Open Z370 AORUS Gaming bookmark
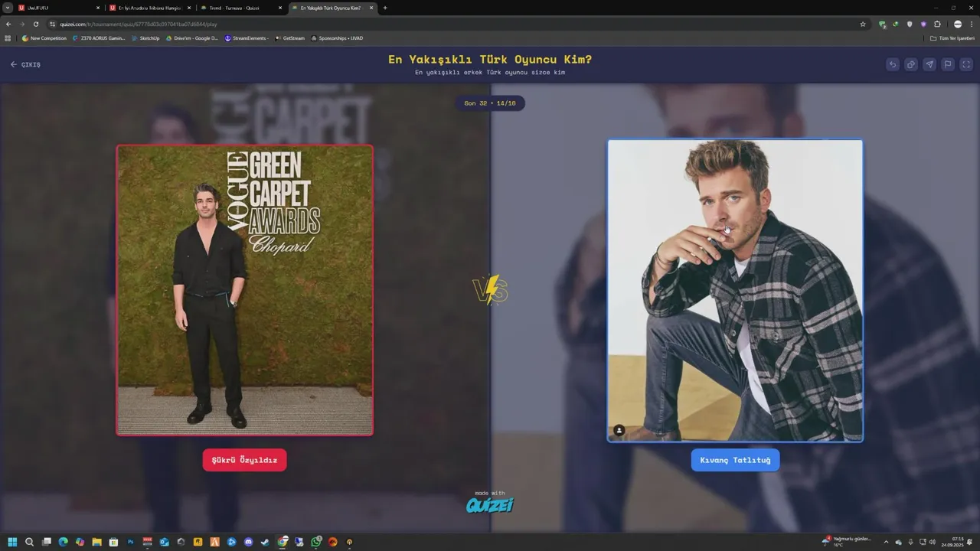The width and height of the screenshot is (980, 551). (99, 37)
